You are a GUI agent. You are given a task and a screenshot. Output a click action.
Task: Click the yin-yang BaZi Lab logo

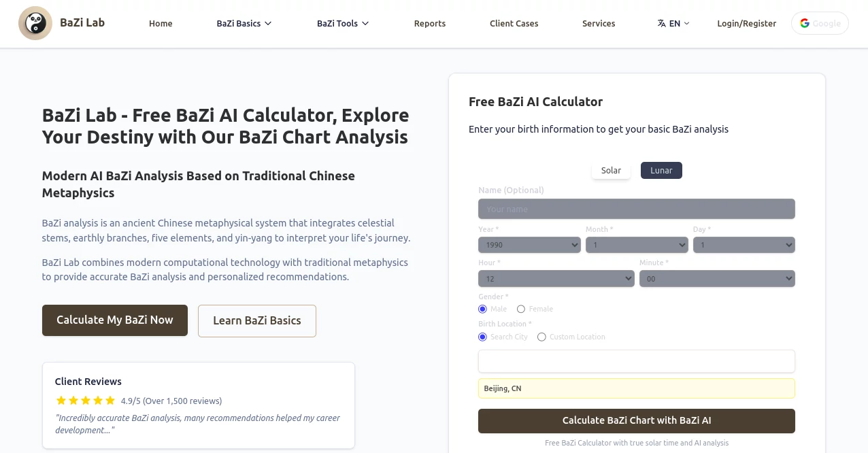tap(35, 22)
